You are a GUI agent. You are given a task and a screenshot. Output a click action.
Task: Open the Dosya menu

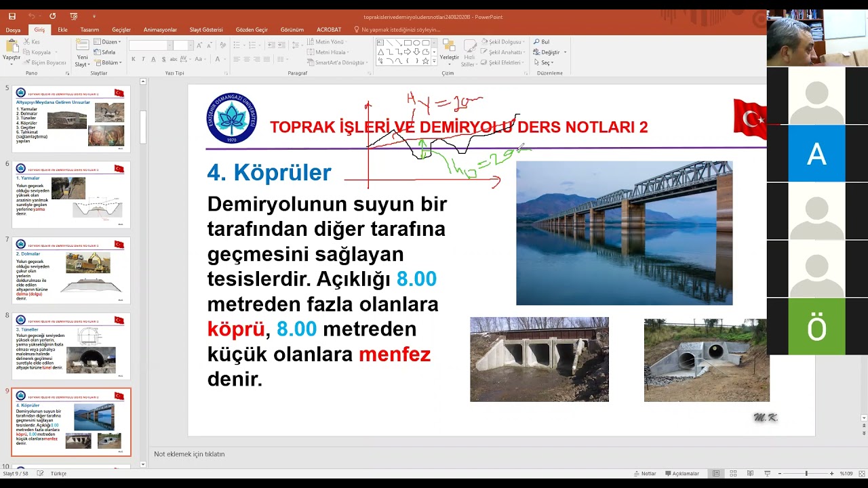click(x=13, y=30)
